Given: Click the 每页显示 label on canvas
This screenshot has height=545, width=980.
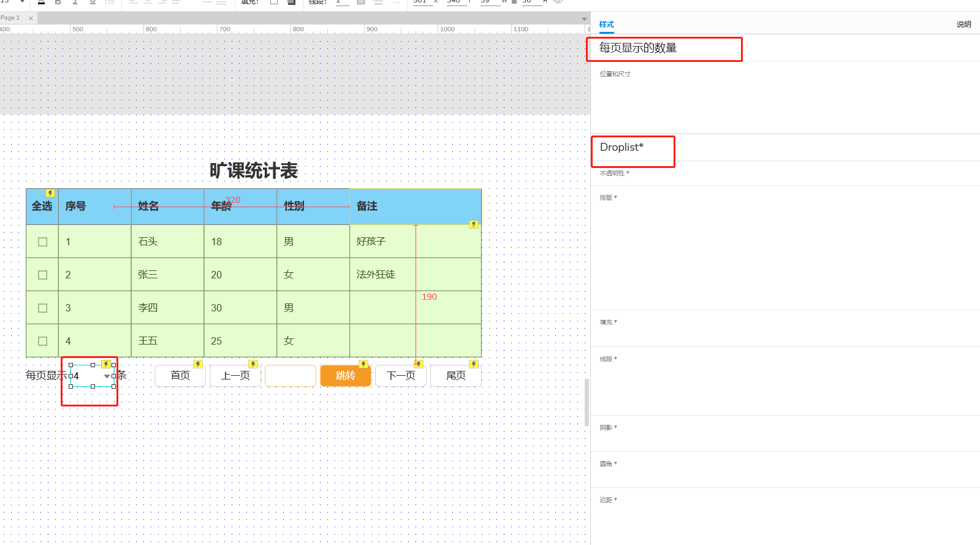Looking at the screenshot, I should (47, 375).
